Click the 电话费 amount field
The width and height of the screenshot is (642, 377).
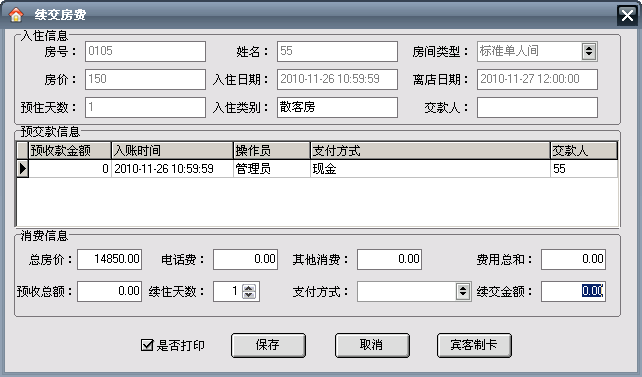tap(246, 260)
